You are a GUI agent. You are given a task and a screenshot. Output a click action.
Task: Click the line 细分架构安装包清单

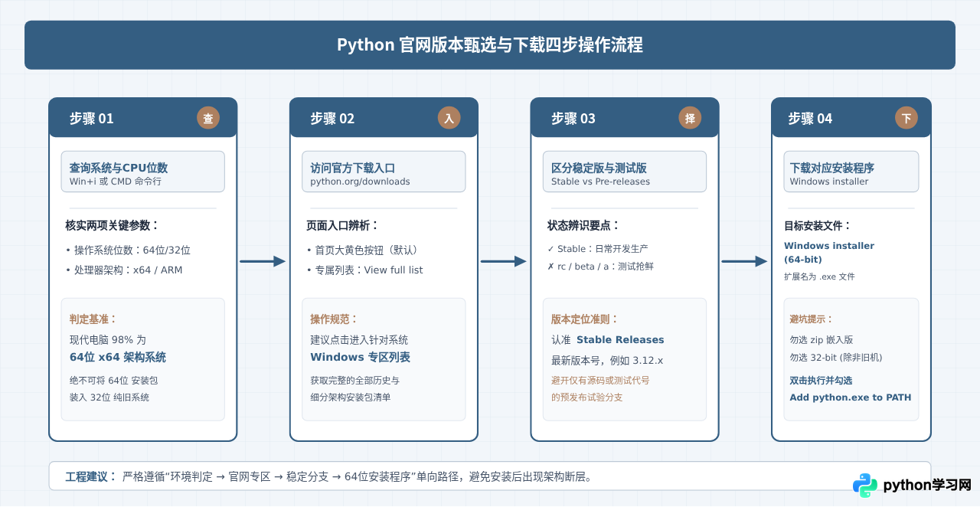tap(350, 397)
